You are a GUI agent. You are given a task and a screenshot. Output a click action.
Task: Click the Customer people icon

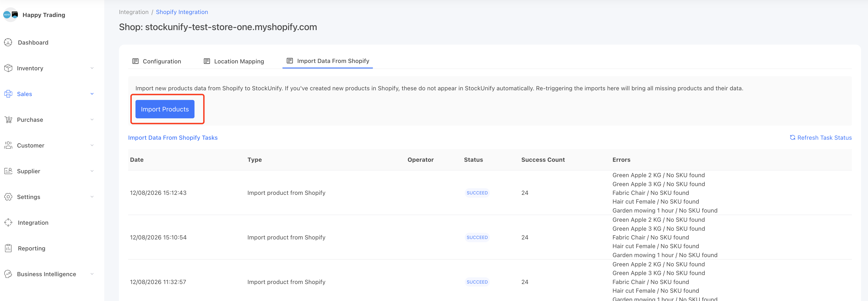tap(8, 145)
